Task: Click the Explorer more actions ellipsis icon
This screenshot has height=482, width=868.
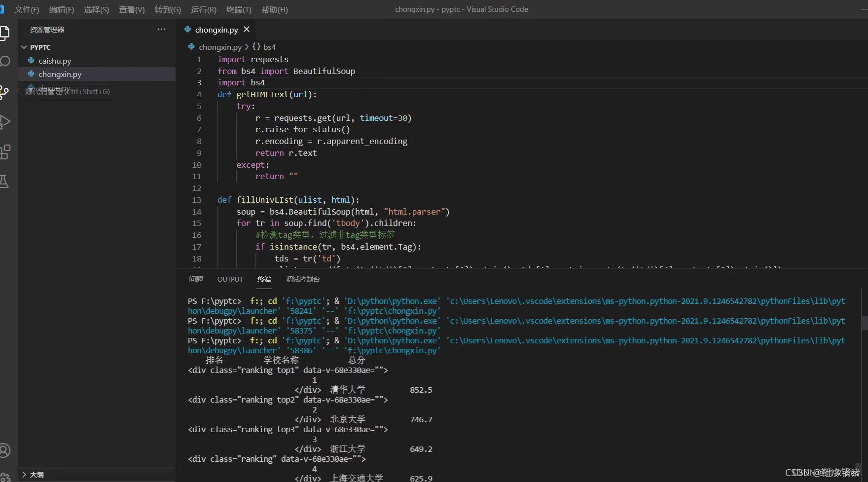Action: coord(161,29)
